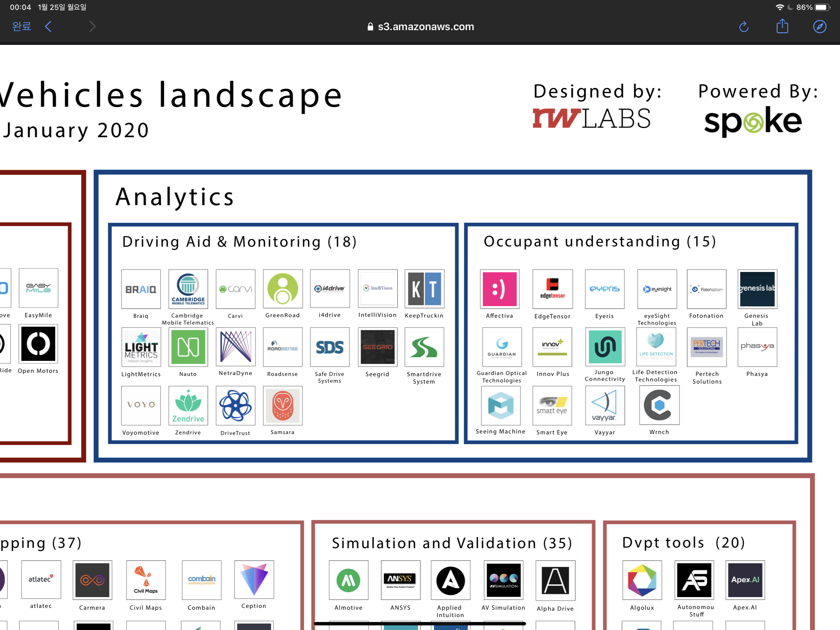Click the SDS Safe Drive Systems logo
This screenshot has height=630, width=840.
click(x=330, y=347)
